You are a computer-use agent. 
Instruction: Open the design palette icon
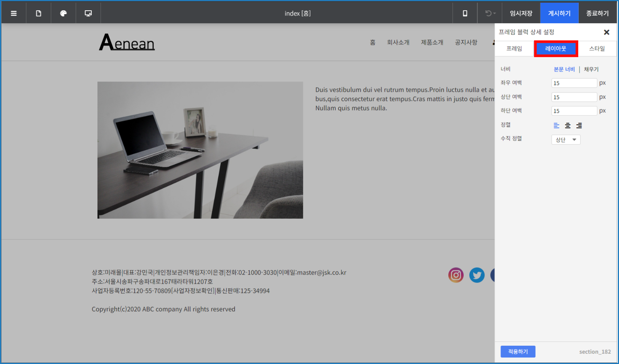pyautogui.click(x=63, y=13)
